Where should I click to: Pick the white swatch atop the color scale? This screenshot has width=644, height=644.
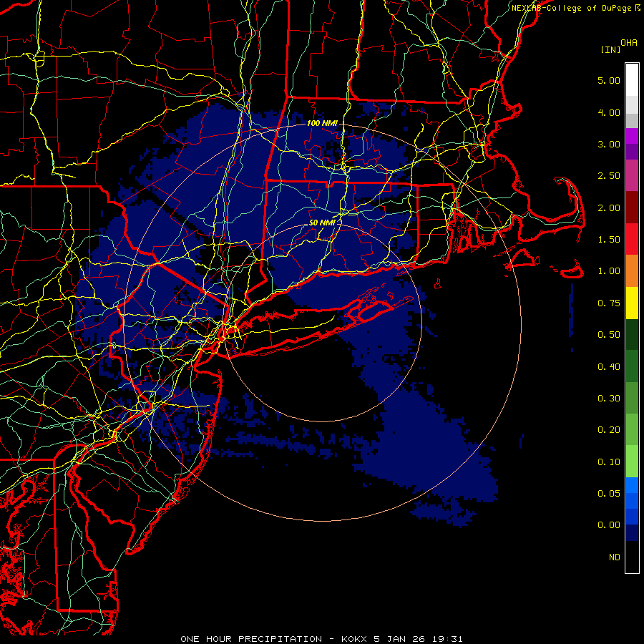[632, 80]
